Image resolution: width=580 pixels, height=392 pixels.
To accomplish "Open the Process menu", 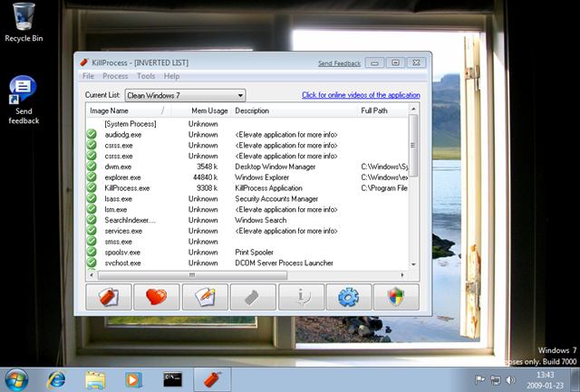I will [x=115, y=76].
